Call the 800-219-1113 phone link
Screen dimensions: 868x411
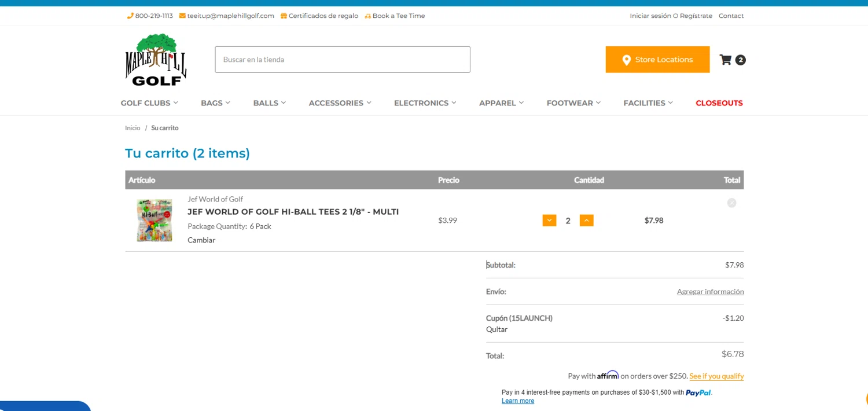154,16
